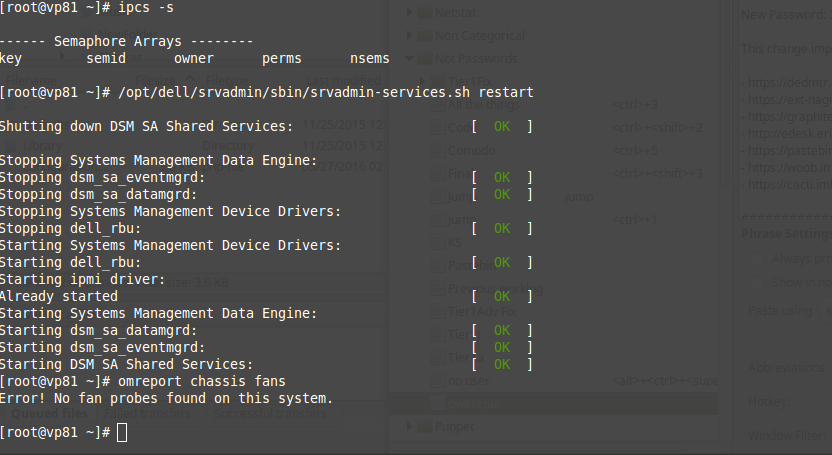Expand the Netstat folder arrow
Viewport: 832px width, 455px height.
(408, 14)
